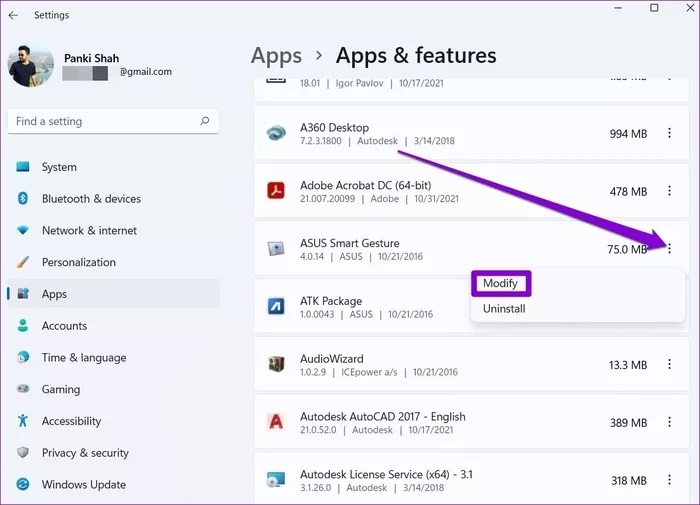Click Autodesk License Service (x64) name
Image resolution: width=700 pixels, height=505 pixels.
[x=386, y=474]
